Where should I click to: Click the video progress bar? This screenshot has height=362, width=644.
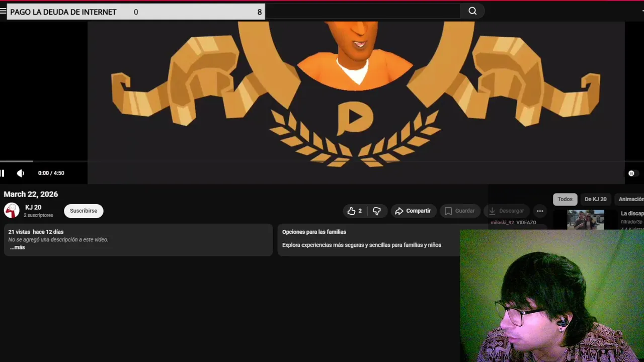322,161
